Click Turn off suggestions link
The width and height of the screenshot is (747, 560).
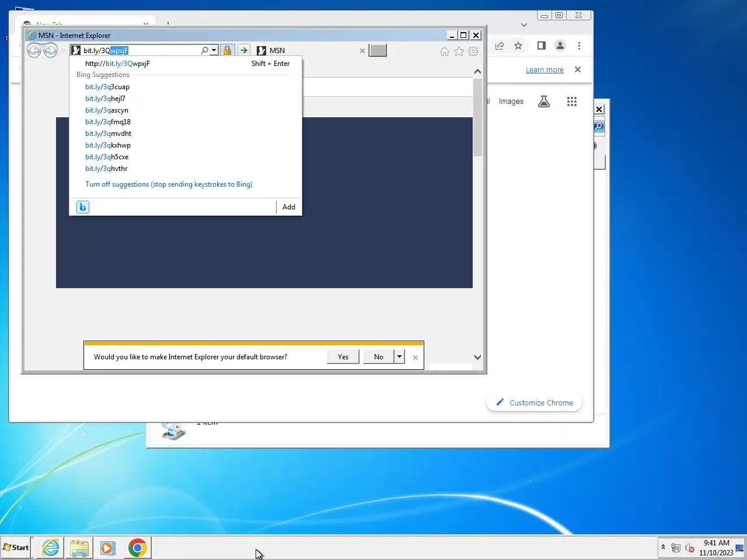click(169, 184)
